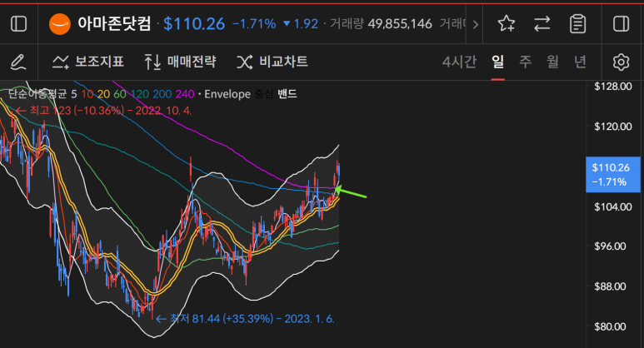Click the 거래량 49,855,146 volume text
This screenshot has height=348, width=644.
click(381, 24)
